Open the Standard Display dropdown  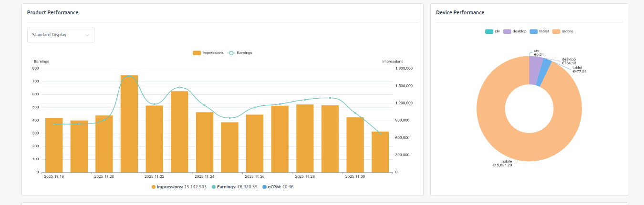(x=61, y=35)
